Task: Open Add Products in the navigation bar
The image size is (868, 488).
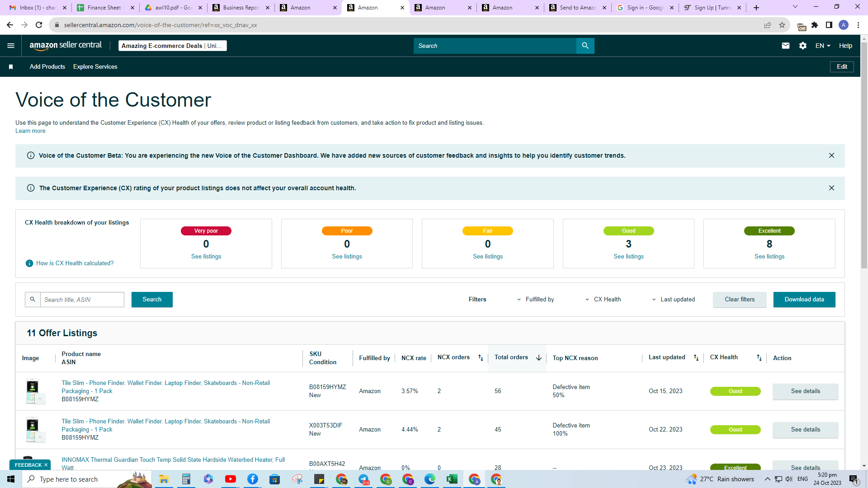Action: click(47, 67)
